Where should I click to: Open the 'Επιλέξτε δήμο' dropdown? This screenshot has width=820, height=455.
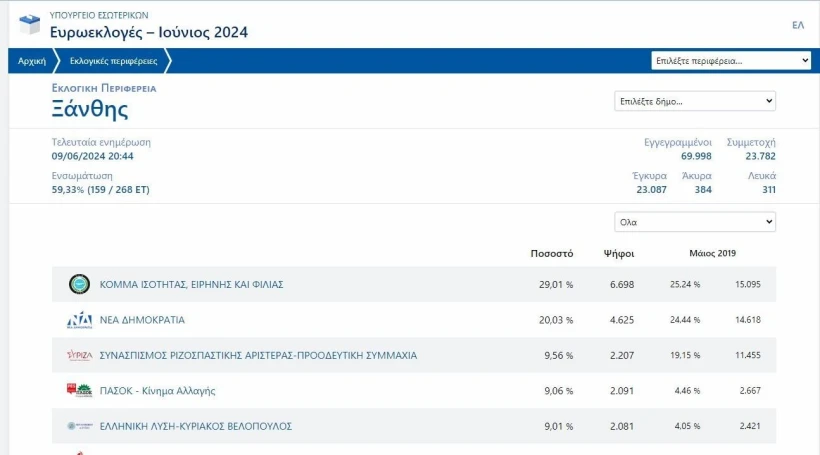click(x=694, y=101)
